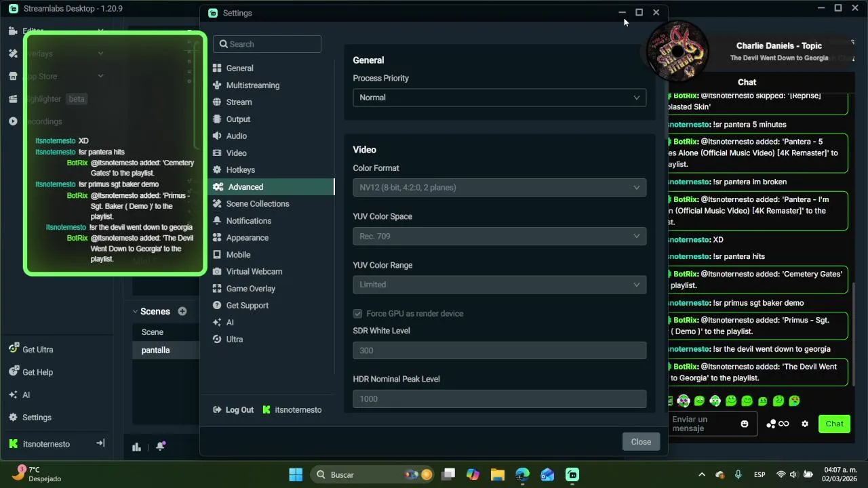Add a new scene with plus icon
868x488 pixels.
(182, 311)
